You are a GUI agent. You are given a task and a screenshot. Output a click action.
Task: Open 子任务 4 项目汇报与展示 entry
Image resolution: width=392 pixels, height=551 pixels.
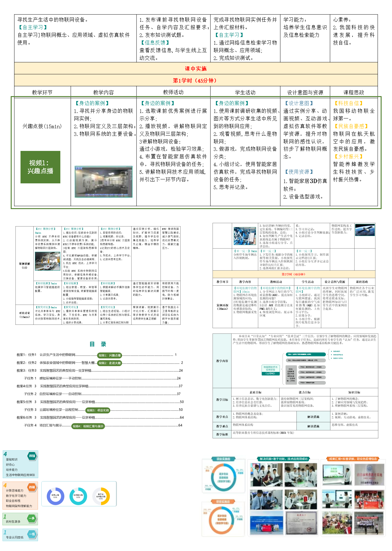[103, 425]
